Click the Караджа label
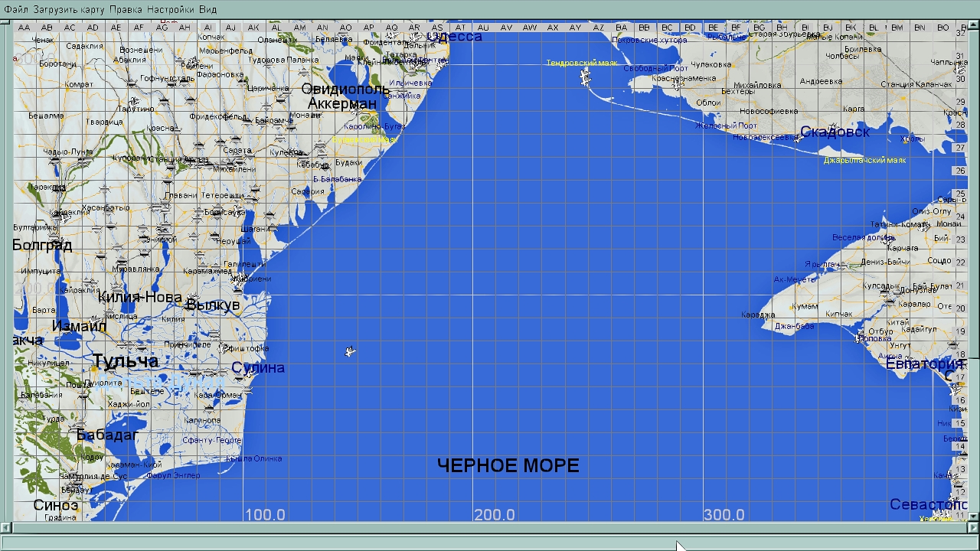 click(758, 315)
